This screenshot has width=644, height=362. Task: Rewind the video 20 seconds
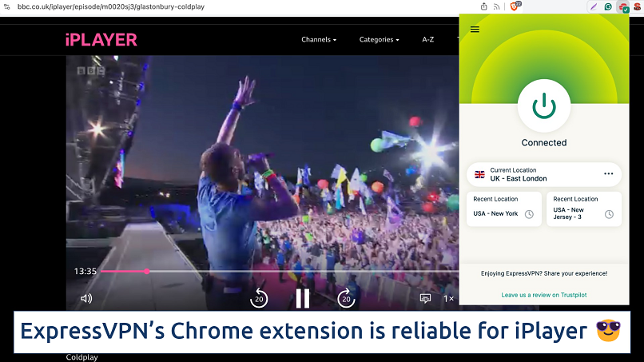click(x=259, y=298)
